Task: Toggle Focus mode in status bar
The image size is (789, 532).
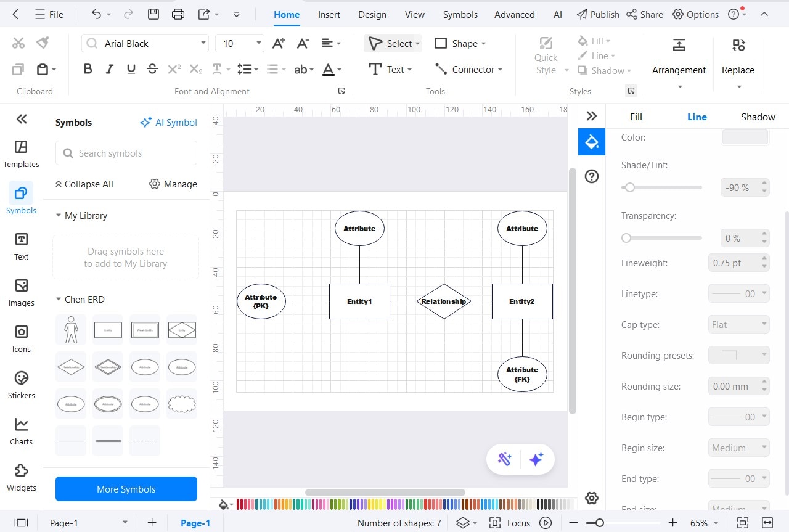Action: click(x=510, y=523)
